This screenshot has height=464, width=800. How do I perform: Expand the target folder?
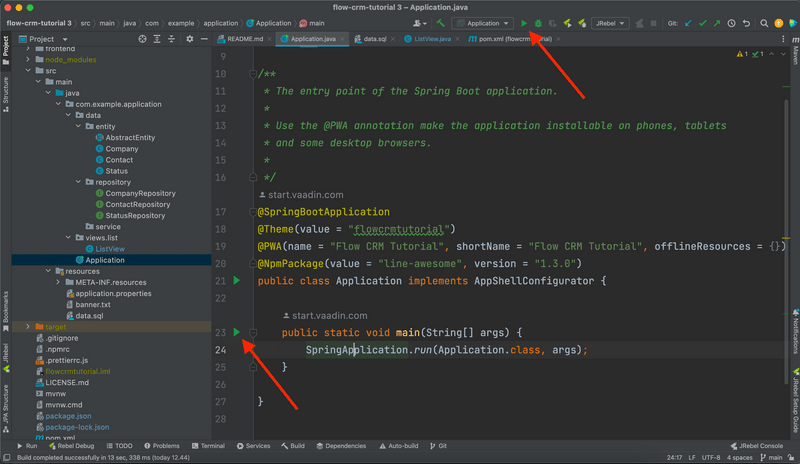29,326
